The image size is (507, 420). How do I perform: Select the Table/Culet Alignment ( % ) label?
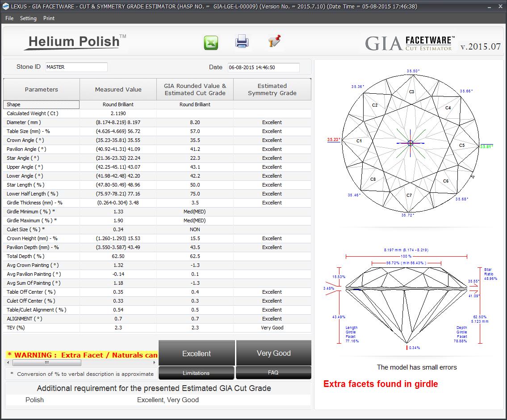[x=37, y=310]
